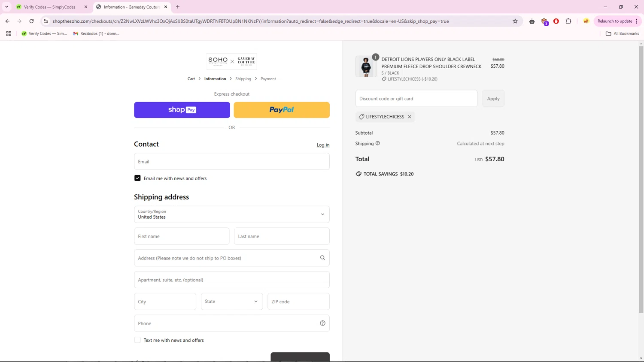Screen dimensions: 644x362
Task: Focus the Address field
Action: coord(232,258)
